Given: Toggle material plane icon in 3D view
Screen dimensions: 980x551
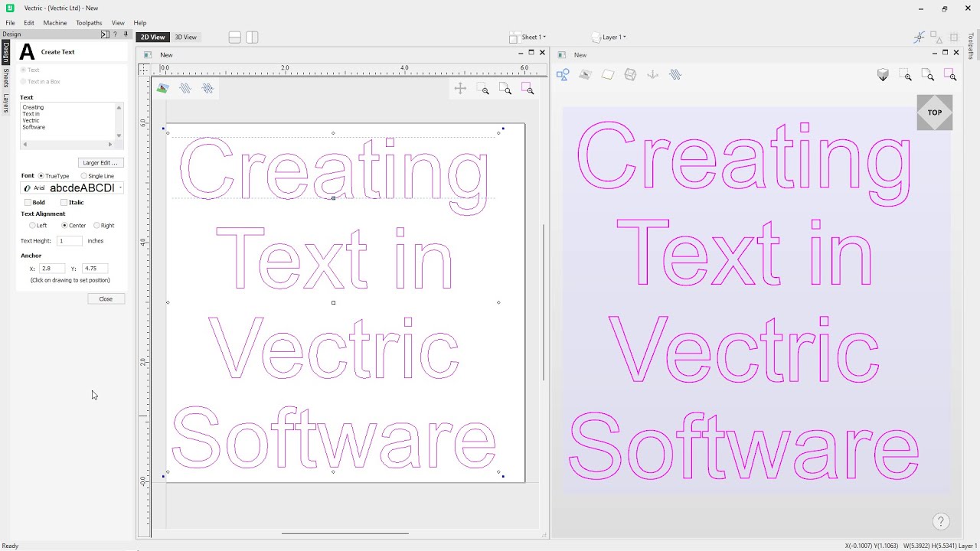Looking at the screenshot, I should click(x=608, y=74).
